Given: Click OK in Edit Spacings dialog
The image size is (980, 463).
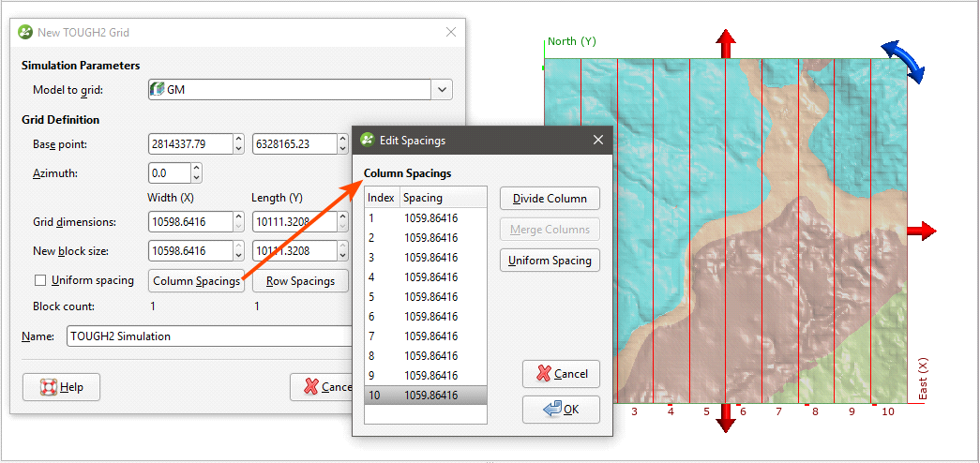Looking at the screenshot, I should (x=561, y=409).
